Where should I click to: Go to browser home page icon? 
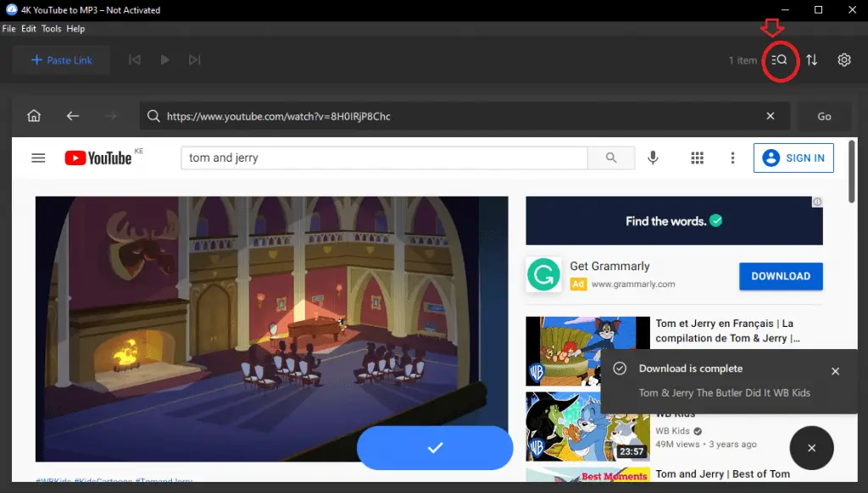(x=34, y=116)
